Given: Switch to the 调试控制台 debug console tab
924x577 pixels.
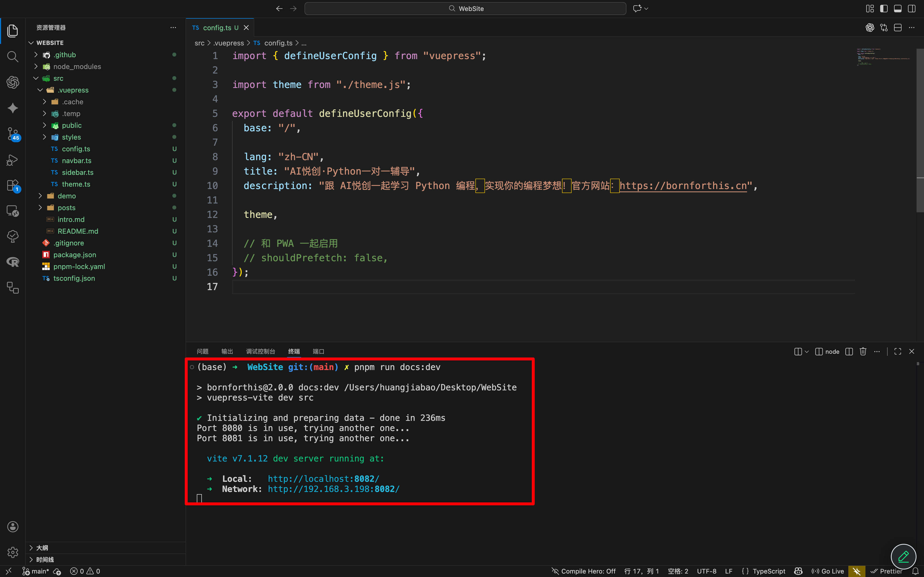Looking at the screenshot, I should click(x=261, y=351).
